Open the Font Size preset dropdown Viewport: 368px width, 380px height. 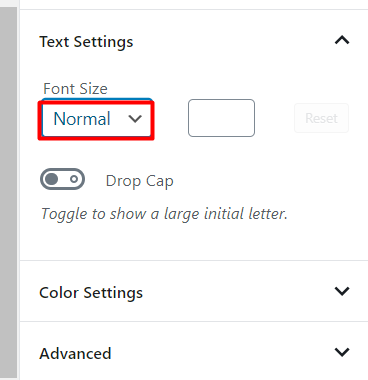point(96,119)
